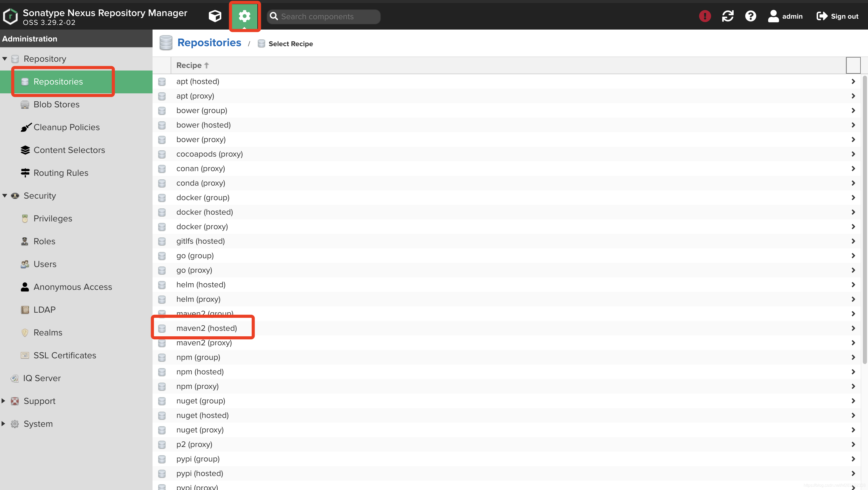Click database icon of bower (proxy) row
Viewport: 868px width, 490px height.
[162, 140]
